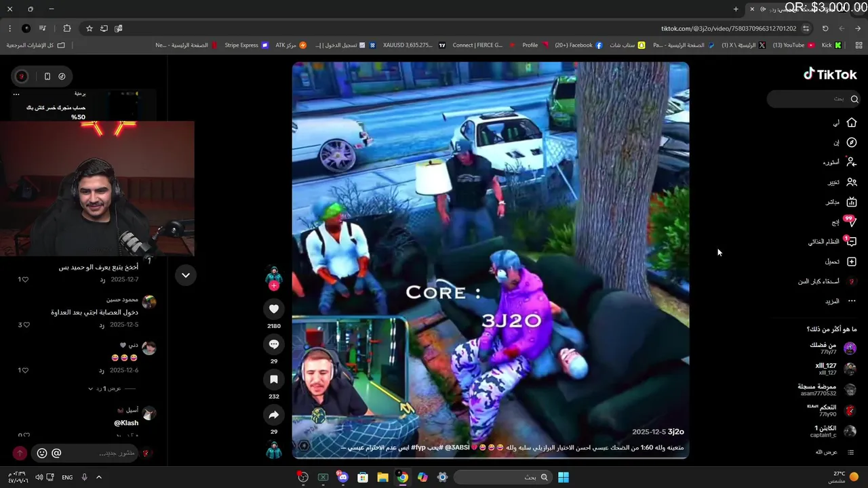Viewport: 868px width, 488px height.
Task: Open the Kick bookmark
Action: click(831, 45)
